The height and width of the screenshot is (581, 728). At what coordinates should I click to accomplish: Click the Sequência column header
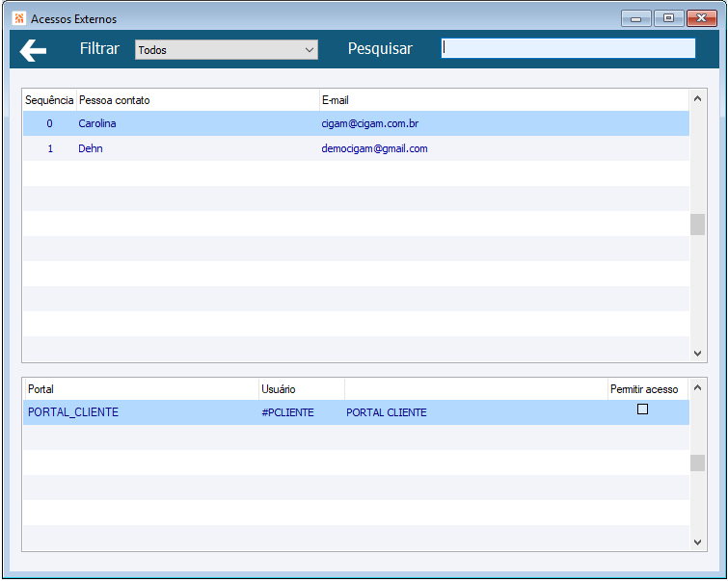49,100
